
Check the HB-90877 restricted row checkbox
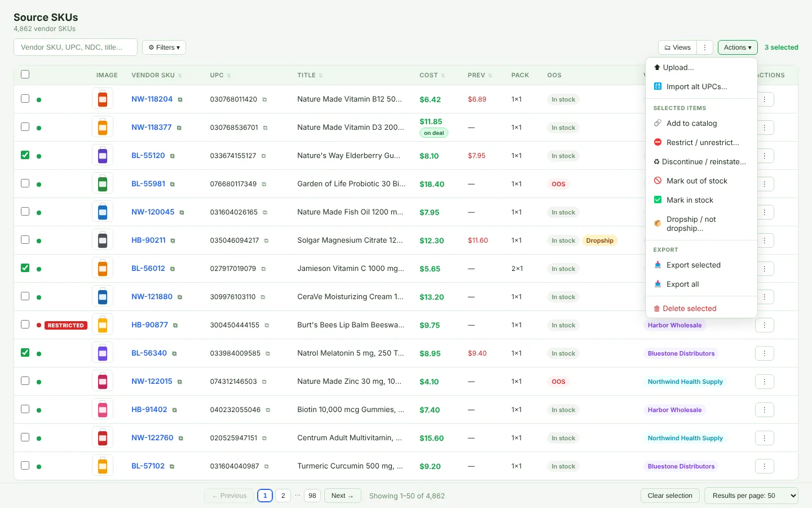point(25,325)
